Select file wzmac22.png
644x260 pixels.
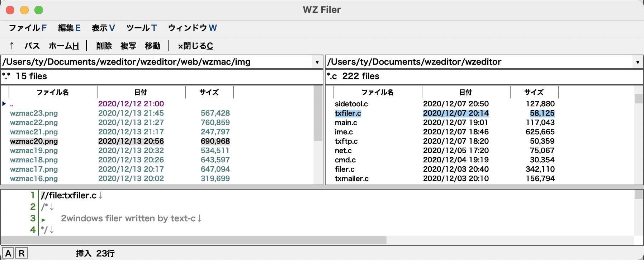coord(34,122)
